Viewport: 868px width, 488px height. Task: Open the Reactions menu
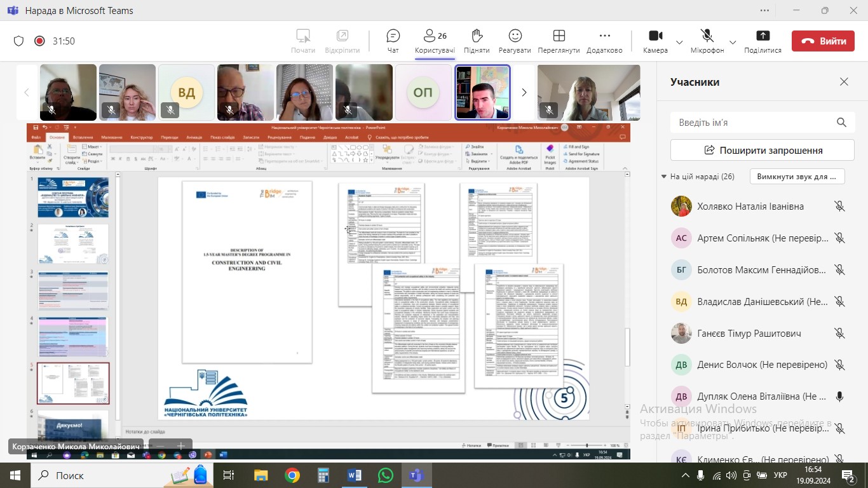[515, 41]
